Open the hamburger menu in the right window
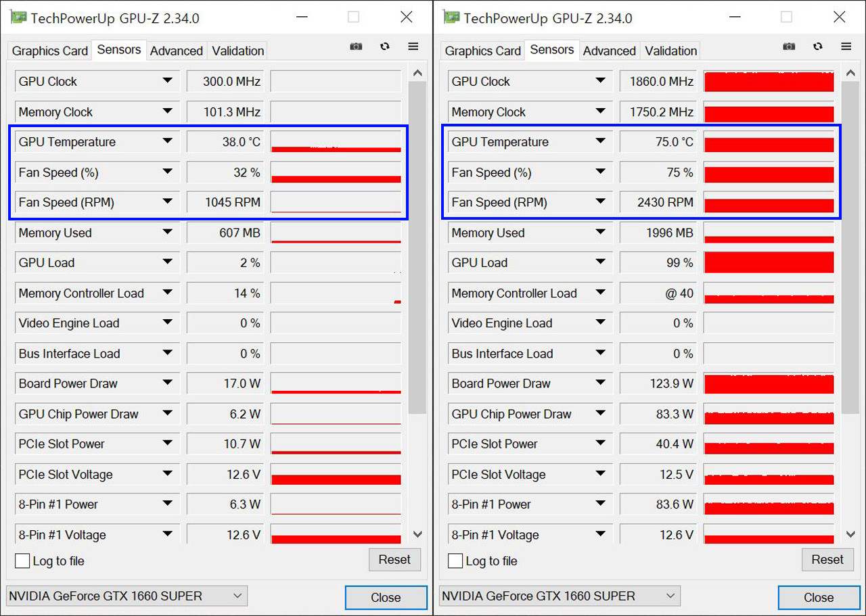866x616 pixels. 846,47
